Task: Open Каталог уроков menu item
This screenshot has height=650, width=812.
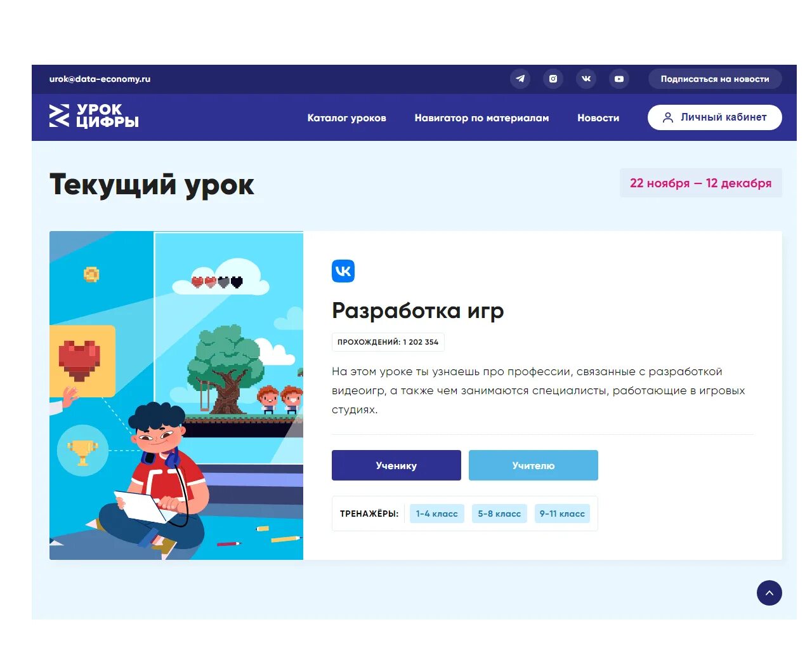Action: [347, 117]
